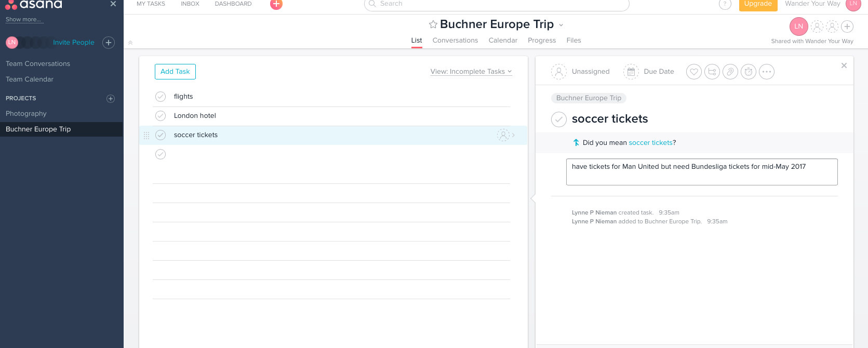Viewport: 868px width, 348px height.
Task: Click the user avatar at top right
Action: pyautogui.click(x=853, y=4)
